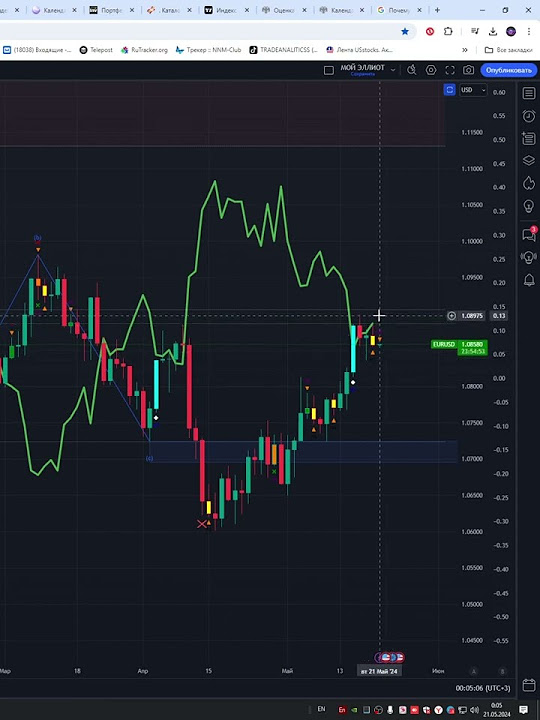Screen dimensions: 540x720
Task: Switch to the Индекс browser tab
Action: (226, 10)
